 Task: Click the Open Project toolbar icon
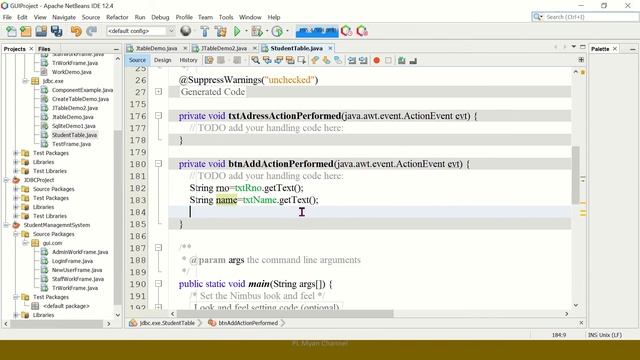click(41, 31)
